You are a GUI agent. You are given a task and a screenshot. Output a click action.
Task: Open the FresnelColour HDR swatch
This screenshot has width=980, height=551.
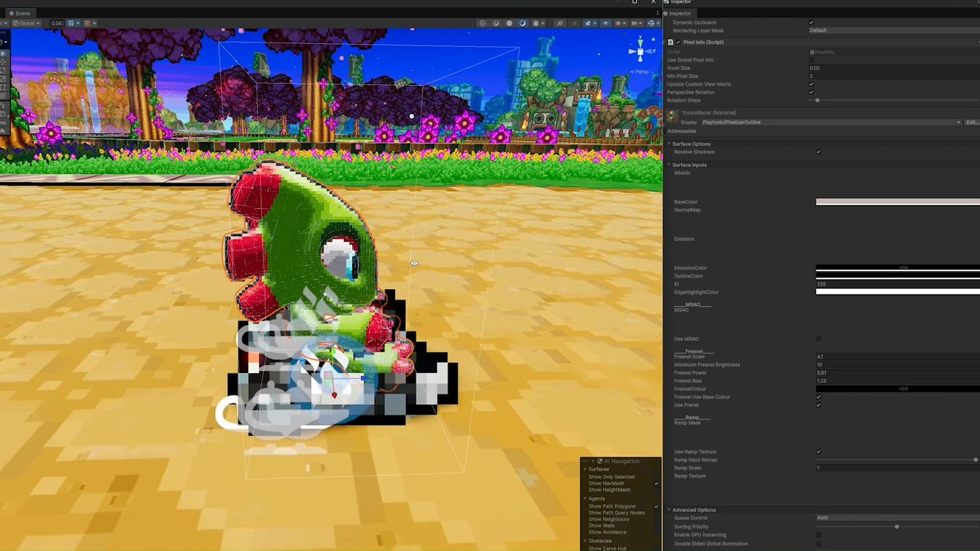pos(898,389)
